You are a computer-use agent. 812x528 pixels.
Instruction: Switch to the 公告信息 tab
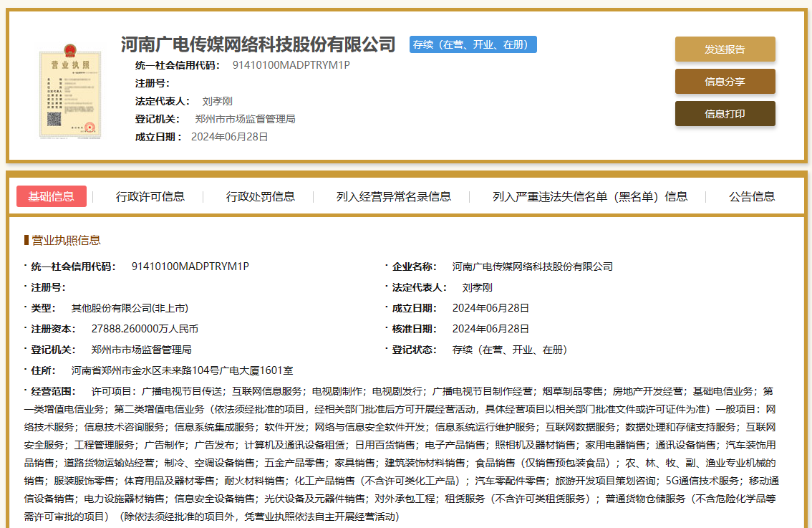752,196
